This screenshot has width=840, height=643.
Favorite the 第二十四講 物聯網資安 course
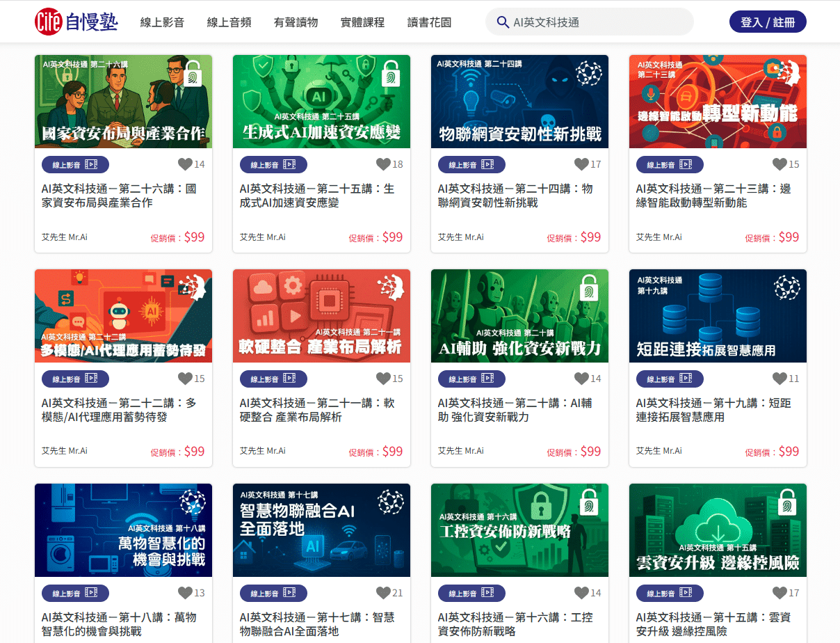pos(581,164)
